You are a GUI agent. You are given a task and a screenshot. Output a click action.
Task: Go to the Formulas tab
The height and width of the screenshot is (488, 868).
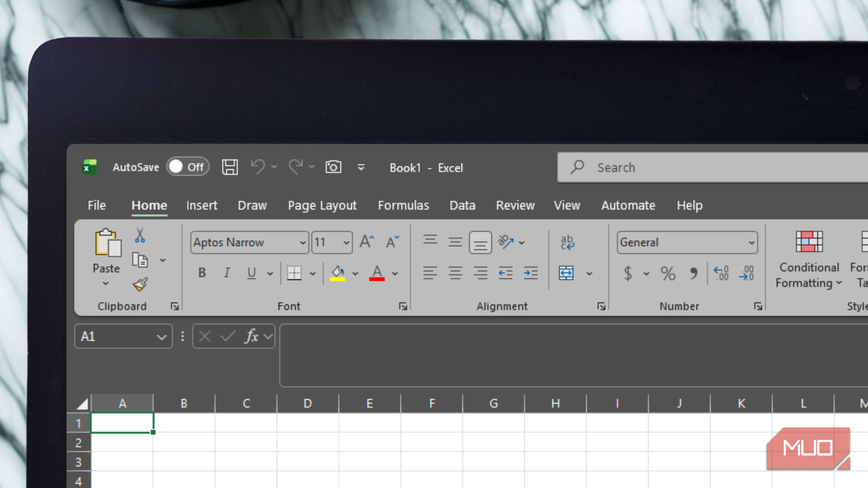(x=404, y=206)
